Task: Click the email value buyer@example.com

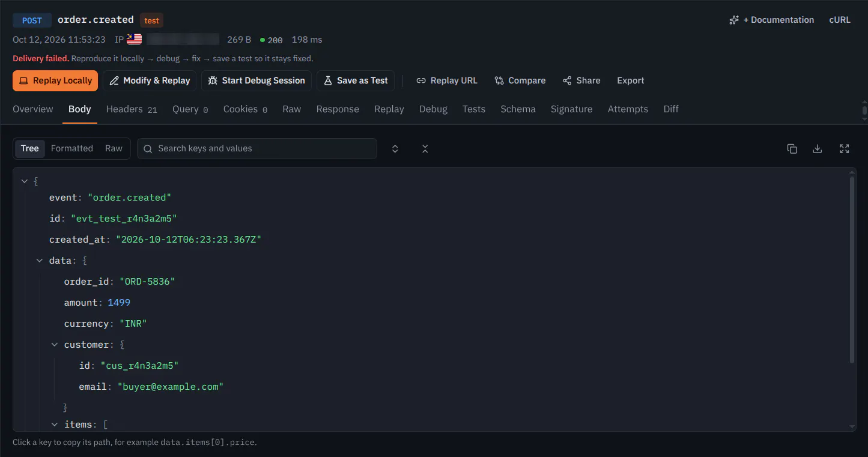Action: click(171, 387)
